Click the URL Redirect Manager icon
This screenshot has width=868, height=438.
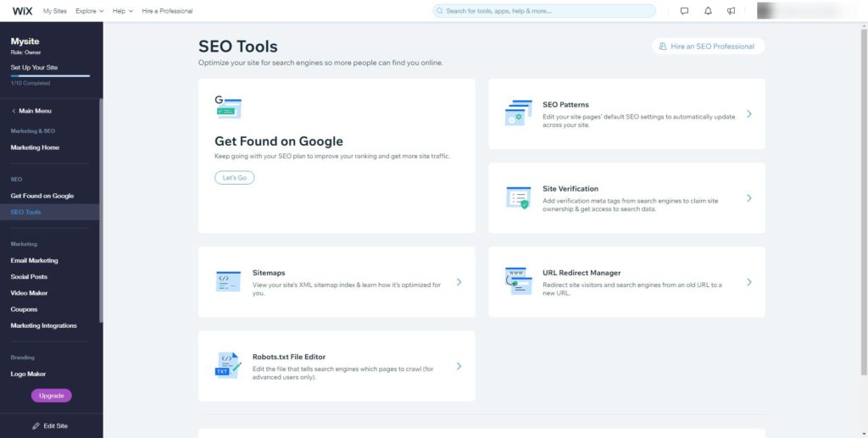coord(517,281)
